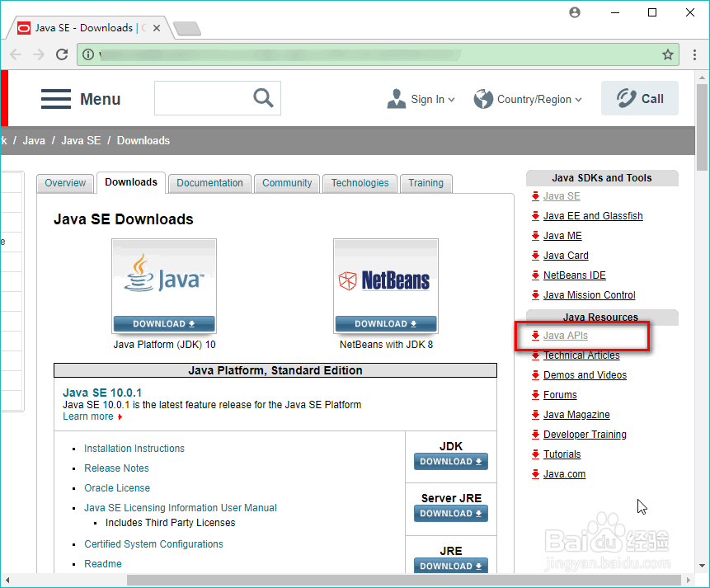Click the Call button
This screenshot has height=588, width=710.
[x=639, y=98]
